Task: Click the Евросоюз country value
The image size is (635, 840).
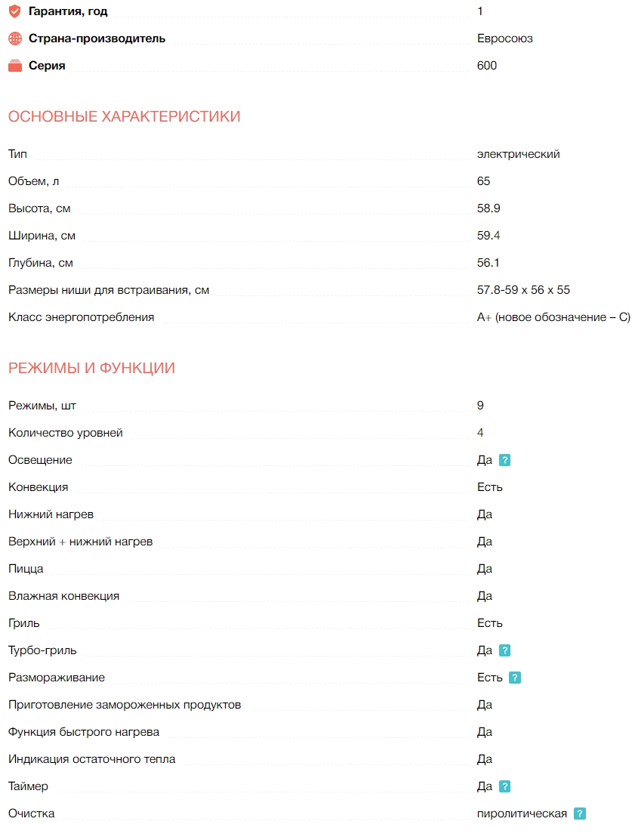Action: pyautogui.click(x=504, y=39)
